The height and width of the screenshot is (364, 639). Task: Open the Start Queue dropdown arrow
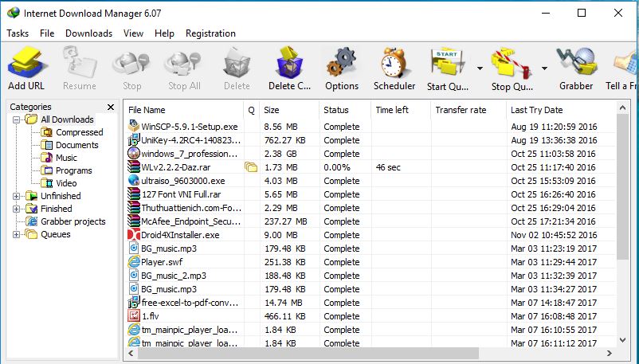[x=480, y=68]
